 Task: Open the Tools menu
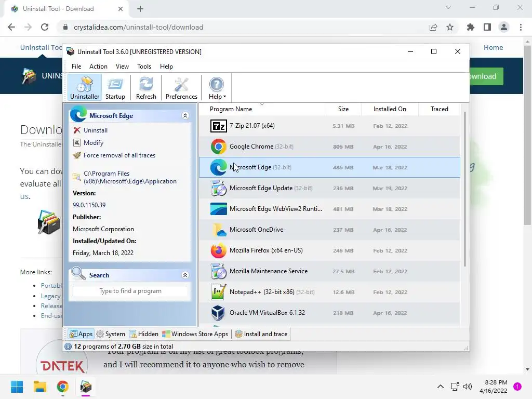coord(144,66)
